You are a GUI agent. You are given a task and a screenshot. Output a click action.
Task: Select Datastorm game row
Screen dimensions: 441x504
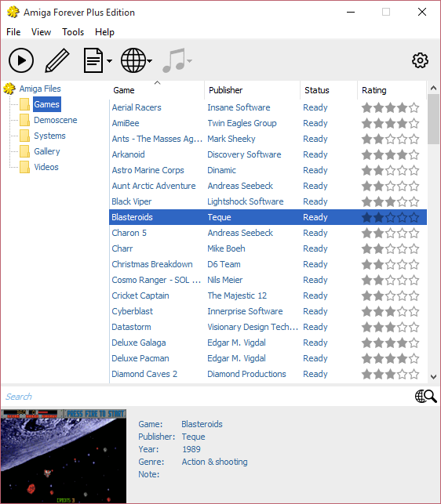click(x=268, y=327)
